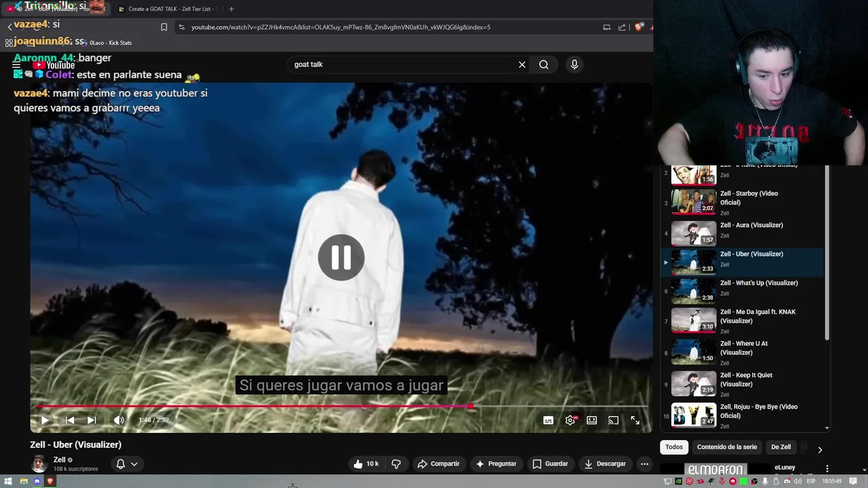Open File Explorer from taskbar

pos(23,481)
